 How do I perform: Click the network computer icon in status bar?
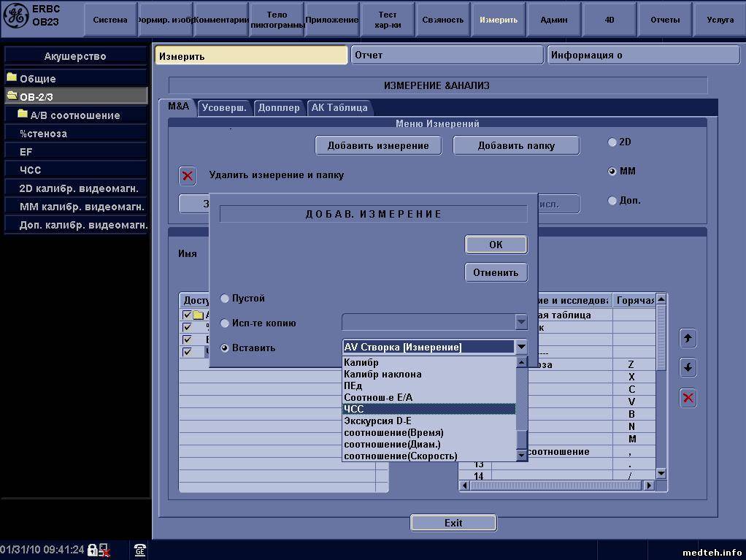104,550
